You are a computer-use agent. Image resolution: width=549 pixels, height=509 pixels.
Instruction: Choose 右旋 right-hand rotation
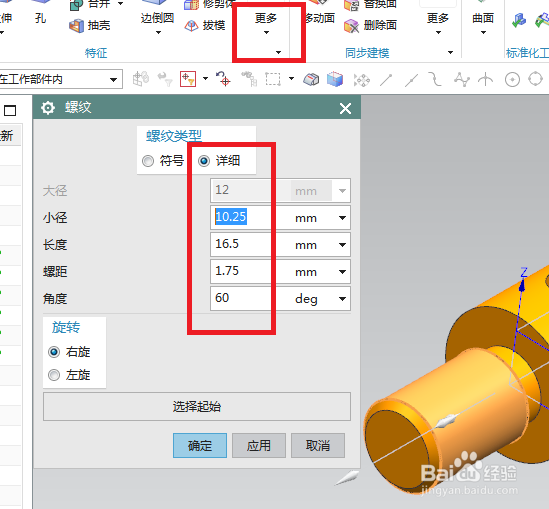pyautogui.click(x=54, y=352)
